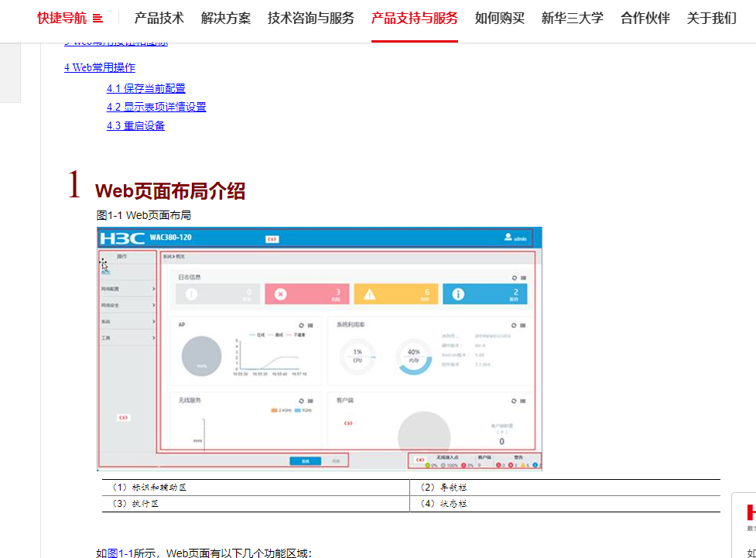Open the 解决方案 menu
The height and width of the screenshot is (558, 756).
tap(226, 19)
